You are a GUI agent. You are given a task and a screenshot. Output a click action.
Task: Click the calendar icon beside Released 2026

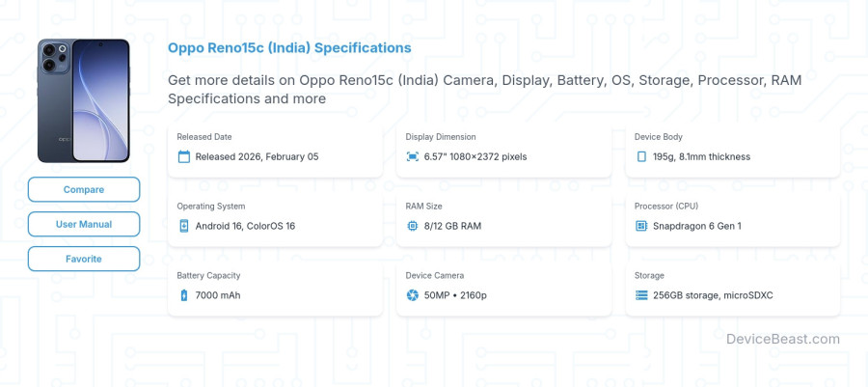point(184,156)
